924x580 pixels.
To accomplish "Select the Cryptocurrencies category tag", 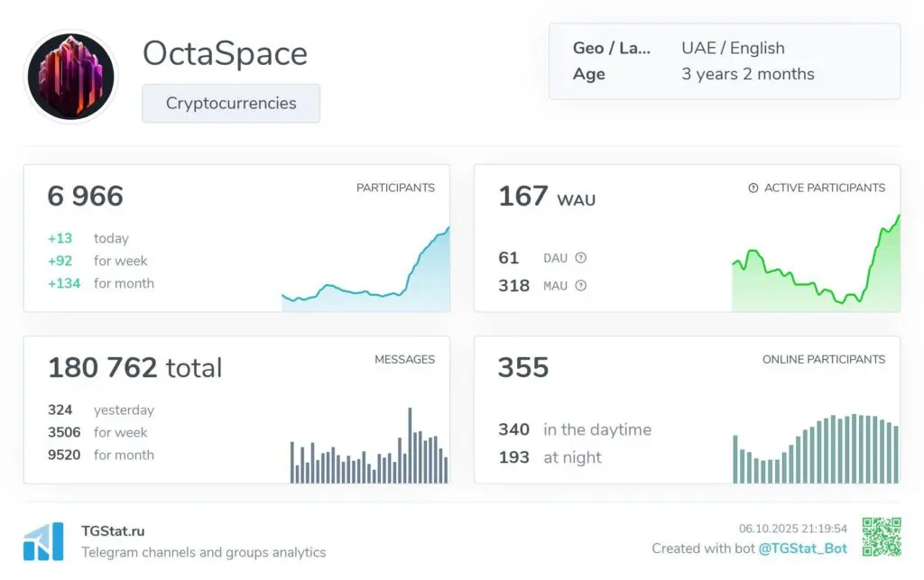I will point(231,103).
